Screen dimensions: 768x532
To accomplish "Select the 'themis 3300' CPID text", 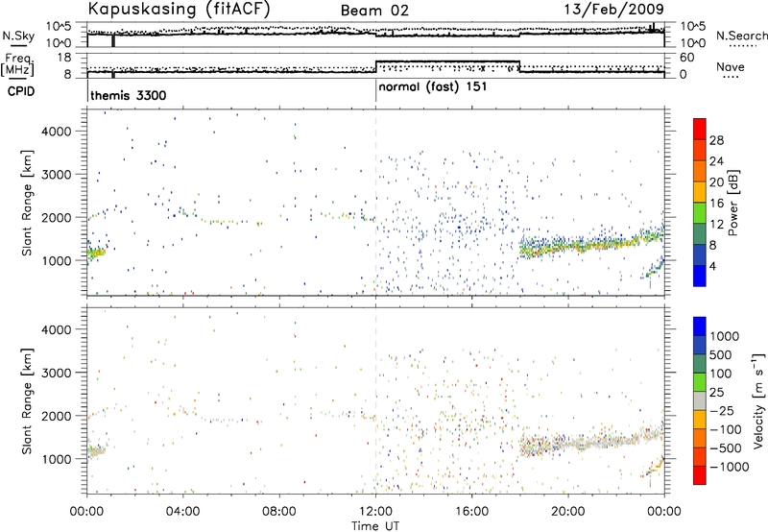I will click(129, 95).
